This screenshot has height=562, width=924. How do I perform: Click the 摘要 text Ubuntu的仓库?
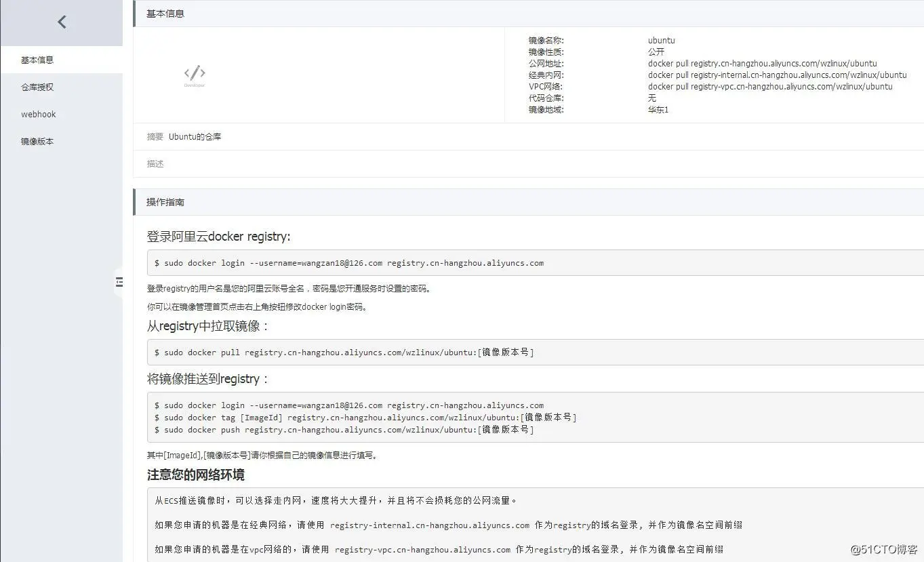point(195,137)
